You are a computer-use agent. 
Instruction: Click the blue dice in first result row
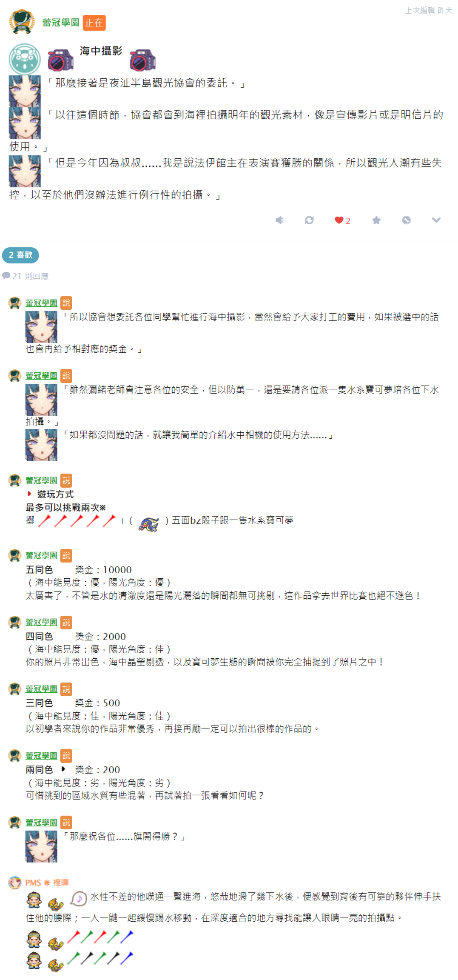coord(127,936)
